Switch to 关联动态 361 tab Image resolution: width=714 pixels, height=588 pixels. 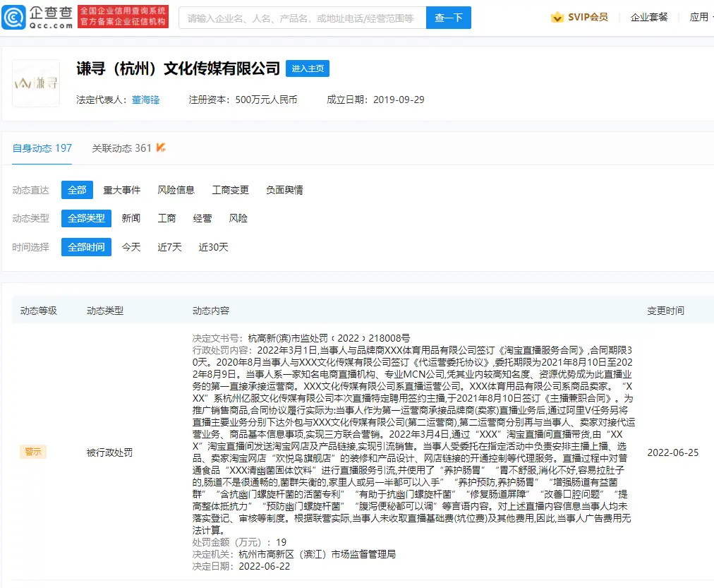pyautogui.click(x=122, y=148)
